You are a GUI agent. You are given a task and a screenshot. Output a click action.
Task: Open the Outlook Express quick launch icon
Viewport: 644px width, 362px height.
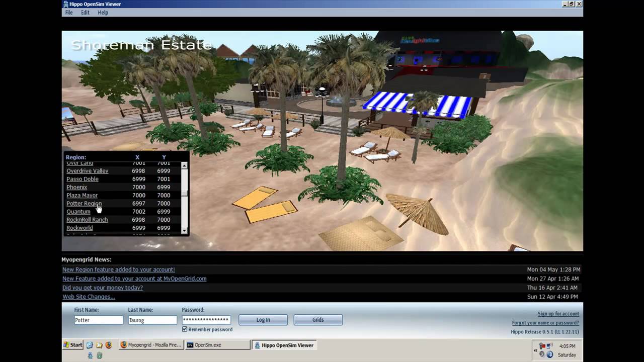click(99, 345)
